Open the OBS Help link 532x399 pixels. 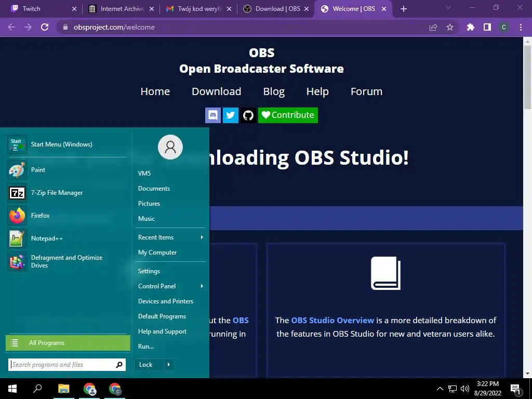(x=317, y=91)
